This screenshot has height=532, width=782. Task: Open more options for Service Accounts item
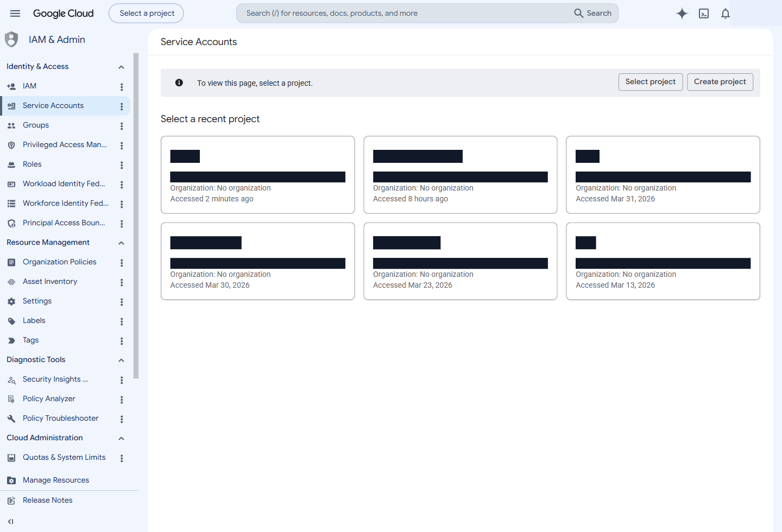tap(122, 106)
